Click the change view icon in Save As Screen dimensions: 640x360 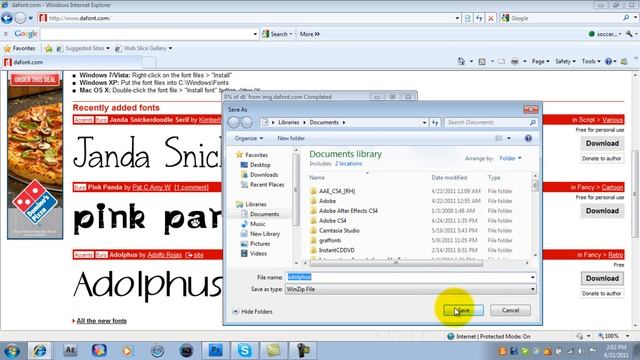point(499,138)
